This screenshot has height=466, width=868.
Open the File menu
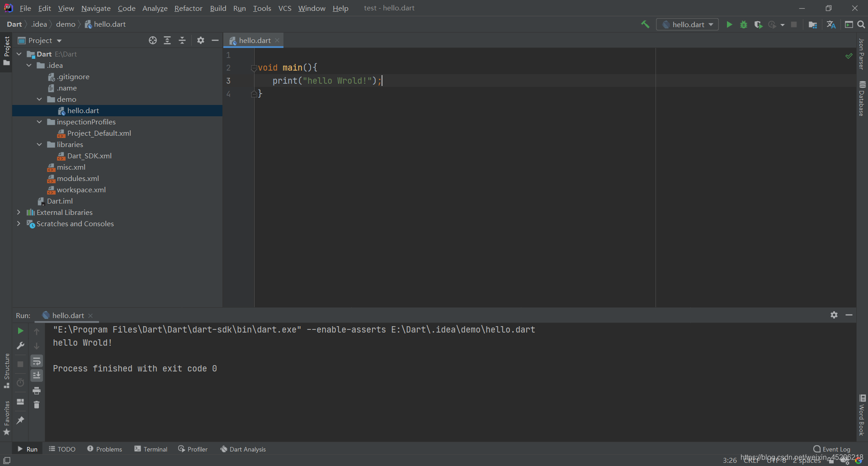[x=25, y=8]
